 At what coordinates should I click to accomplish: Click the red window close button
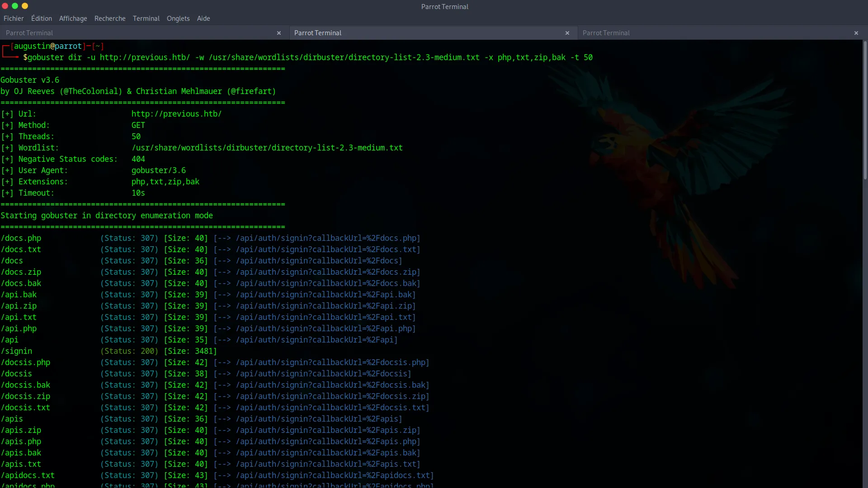(x=5, y=6)
